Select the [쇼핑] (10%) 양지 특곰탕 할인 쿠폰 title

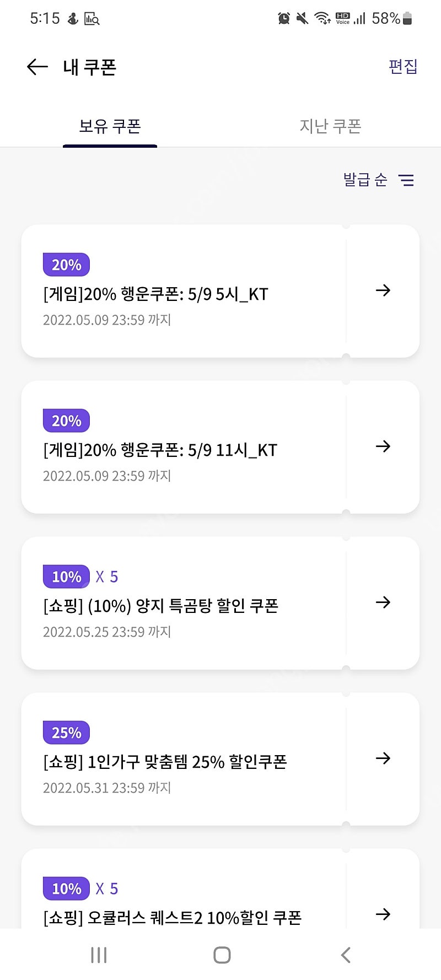pyautogui.click(x=160, y=606)
